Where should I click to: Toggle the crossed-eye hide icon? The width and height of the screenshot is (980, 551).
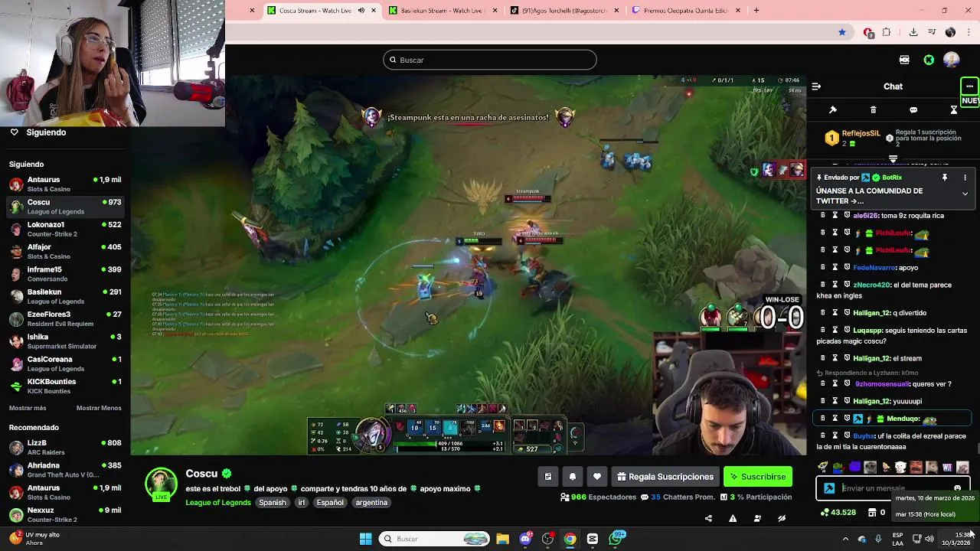point(782,518)
